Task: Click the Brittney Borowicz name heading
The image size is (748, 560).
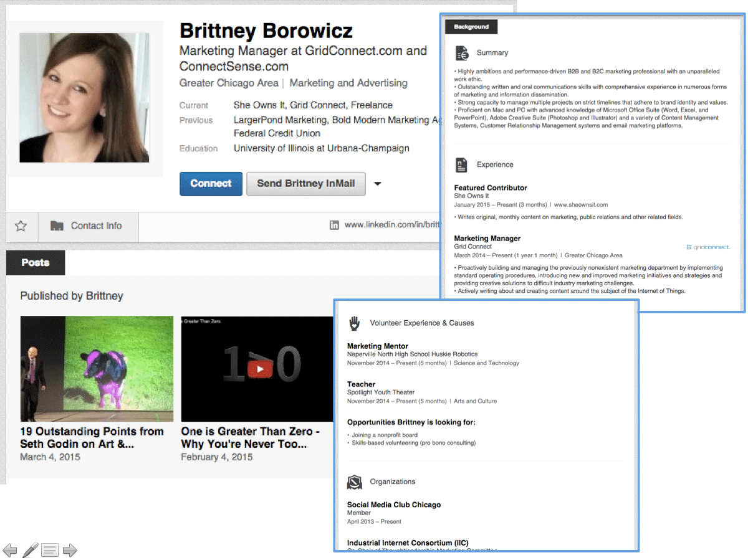Action: [x=266, y=31]
